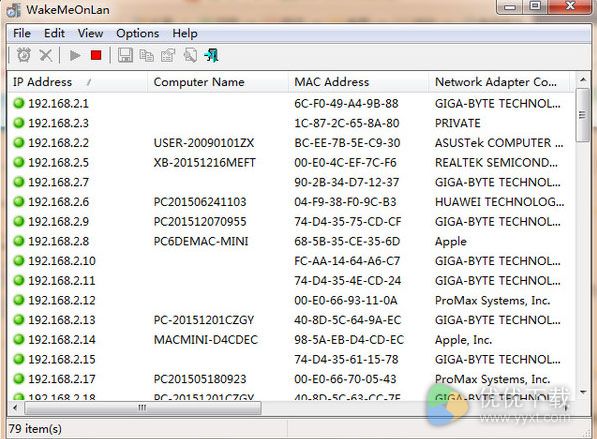Click computer name PC6DEMAC-MINI
The width and height of the screenshot is (597, 439).
(201, 241)
